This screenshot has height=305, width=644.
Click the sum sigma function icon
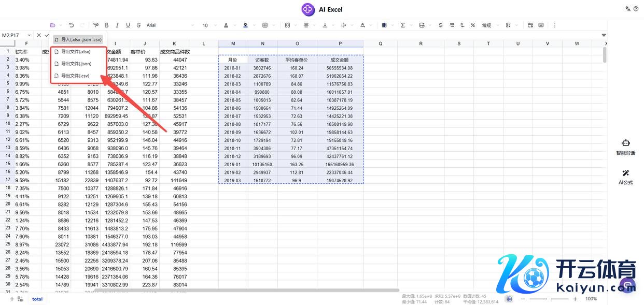[x=403, y=25]
